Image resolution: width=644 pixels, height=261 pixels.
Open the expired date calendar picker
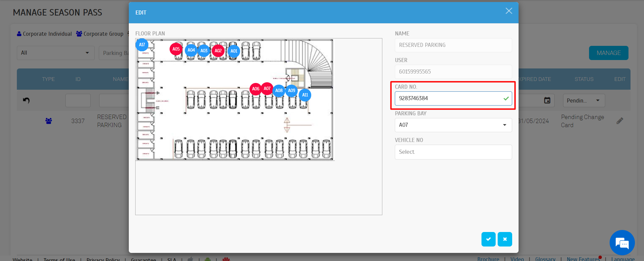click(547, 100)
